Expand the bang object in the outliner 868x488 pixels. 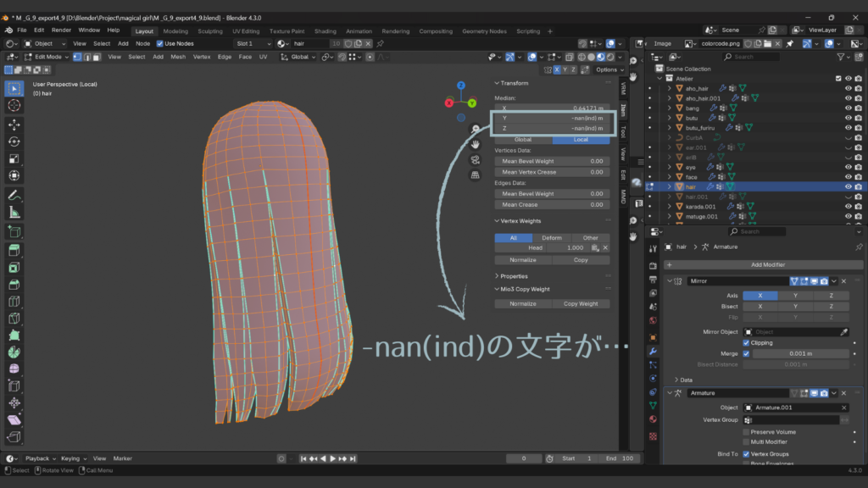pyautogui.click(x=669, y=108)
